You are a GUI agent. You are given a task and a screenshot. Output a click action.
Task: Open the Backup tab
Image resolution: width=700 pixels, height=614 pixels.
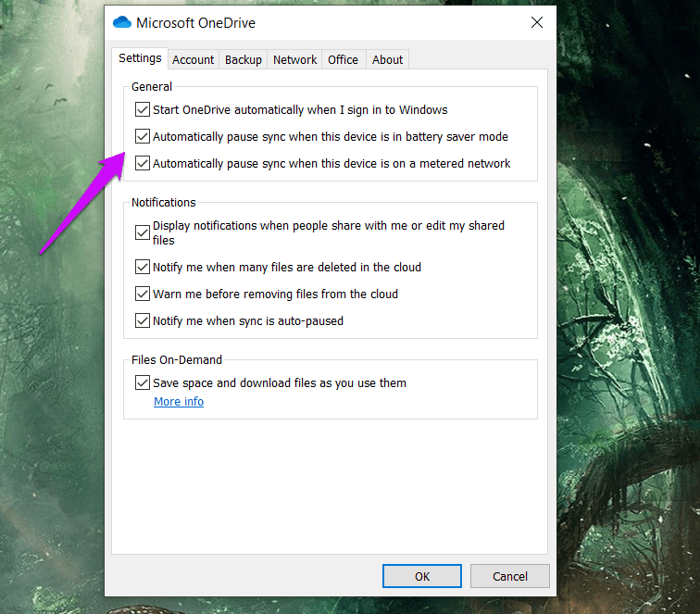(244, 60)
